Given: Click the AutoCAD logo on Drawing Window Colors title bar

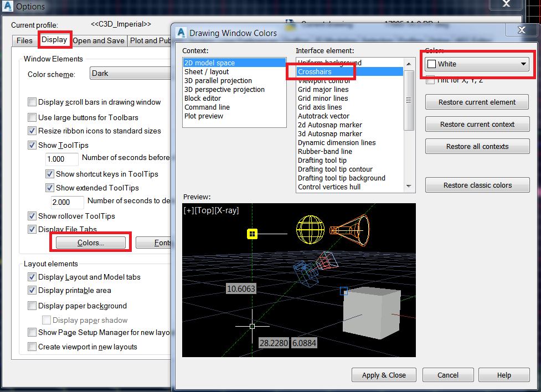Looking at the screenshot, I should pyautogui.click(x=181, y=33).
